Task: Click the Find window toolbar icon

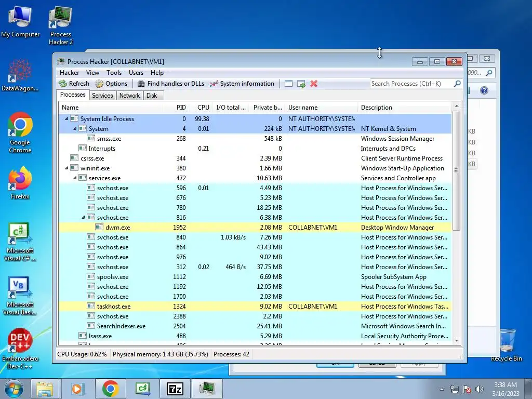Action: click(288, 84)
